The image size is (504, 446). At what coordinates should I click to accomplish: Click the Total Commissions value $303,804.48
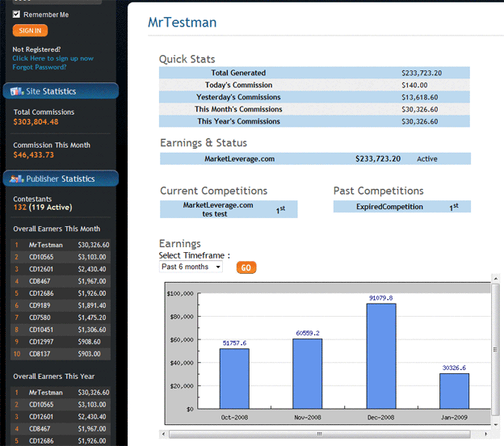(36, 122)
